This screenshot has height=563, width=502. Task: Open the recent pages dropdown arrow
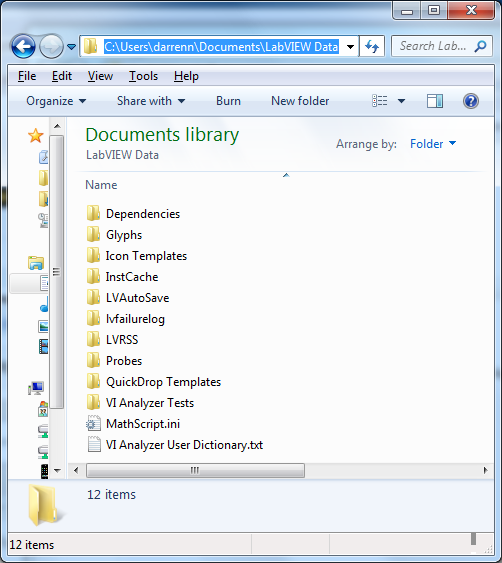click(x=71, y=47)
